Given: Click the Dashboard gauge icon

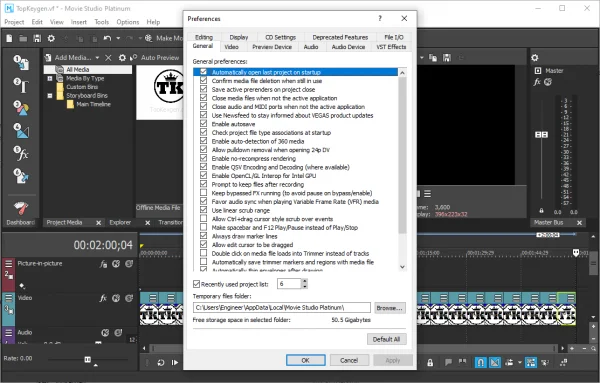Looking at the screenshot, I should [21, 208].
